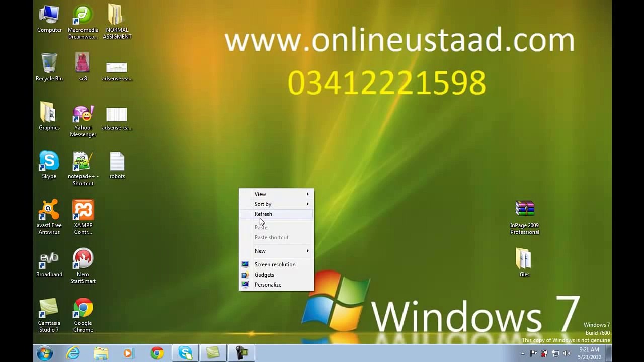
Task: Select the files folder on desktop
Action: [x=524, y=262]
